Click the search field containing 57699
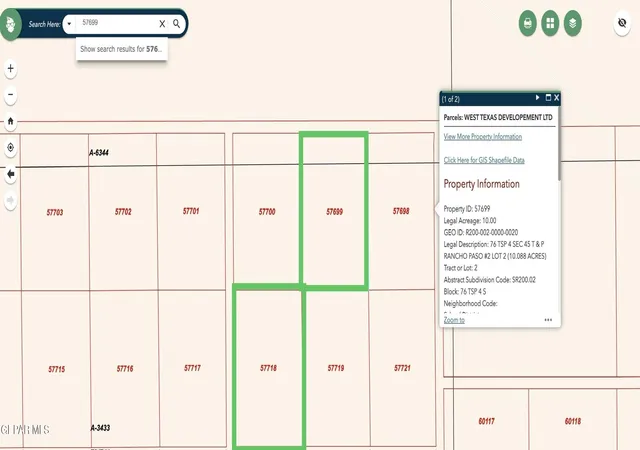Viewport: 640px width, 450px height. (x=118, y=23)
